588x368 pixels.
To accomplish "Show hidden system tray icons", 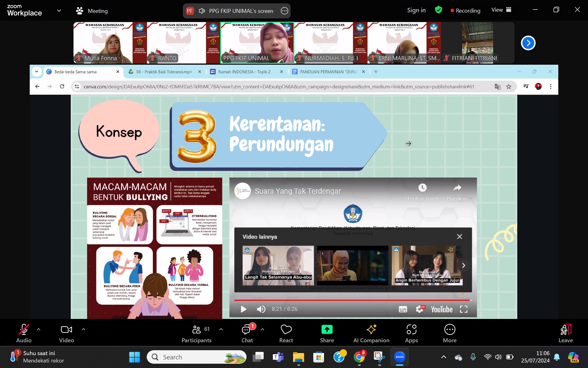I will (443, 357).
